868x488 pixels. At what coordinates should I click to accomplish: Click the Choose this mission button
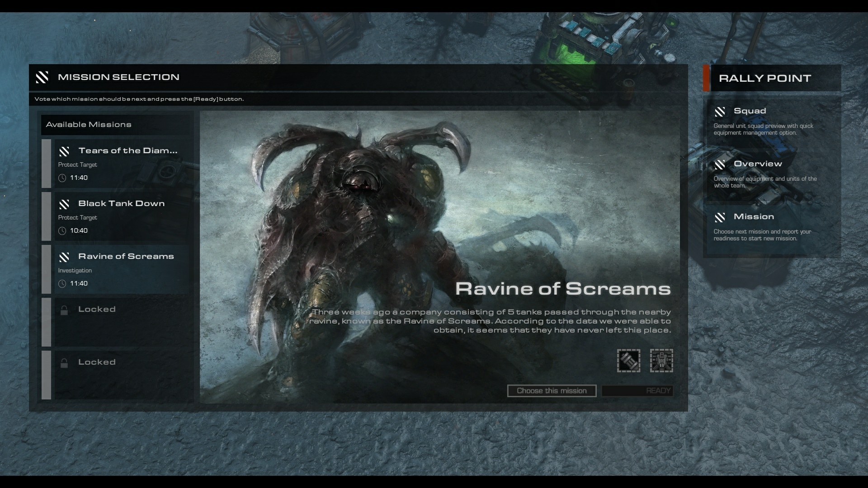coord(552,391)
